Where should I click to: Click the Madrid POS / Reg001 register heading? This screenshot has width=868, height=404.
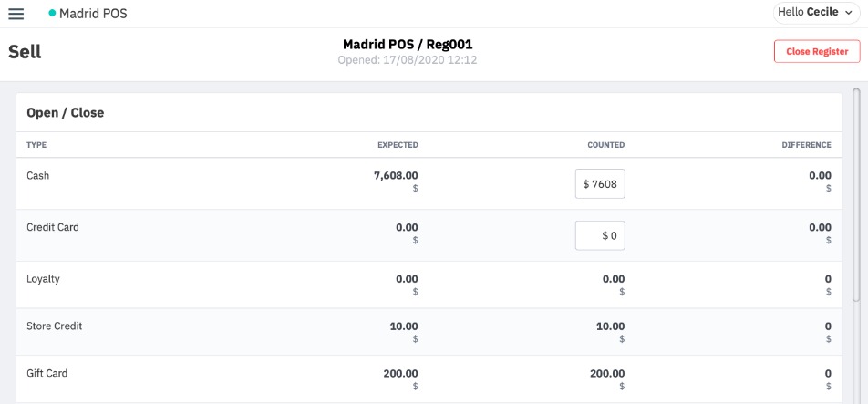[408, 45]
